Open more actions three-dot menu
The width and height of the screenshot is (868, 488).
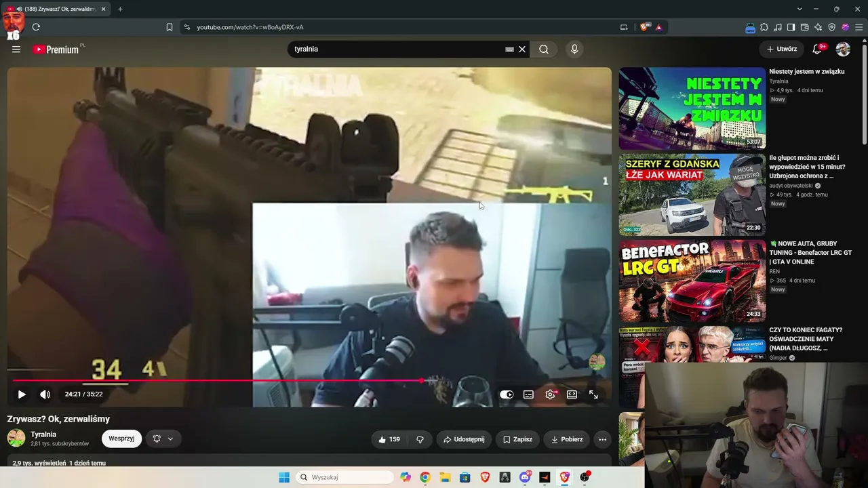pos(602,439)
